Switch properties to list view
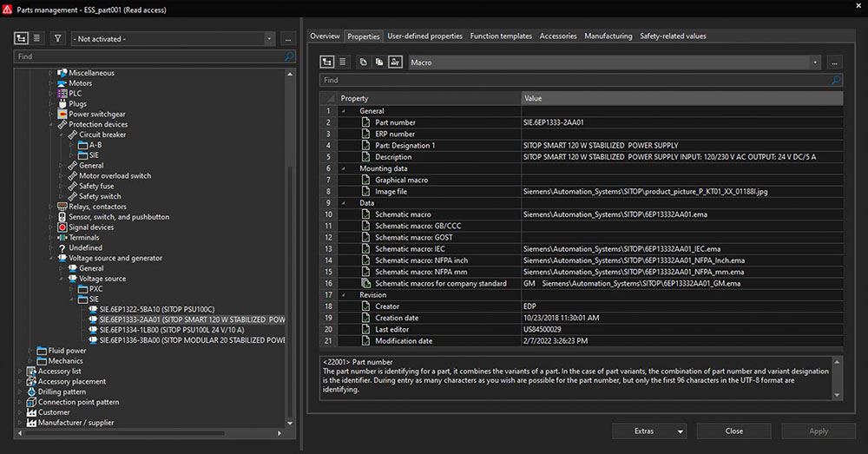 (x=343, y=62)
